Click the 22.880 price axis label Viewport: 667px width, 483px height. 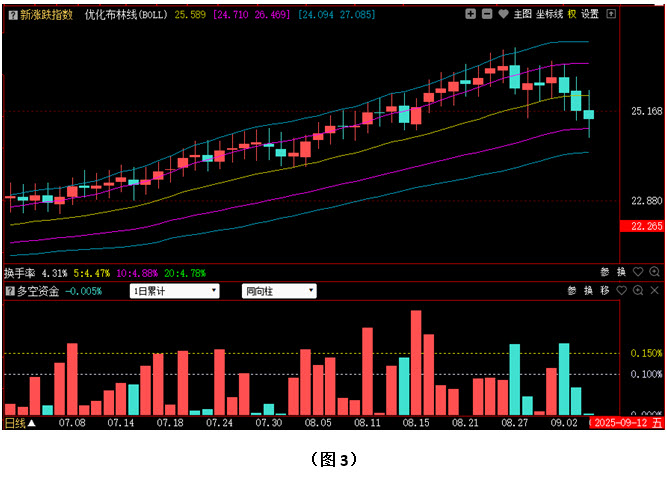coord(647,201)
